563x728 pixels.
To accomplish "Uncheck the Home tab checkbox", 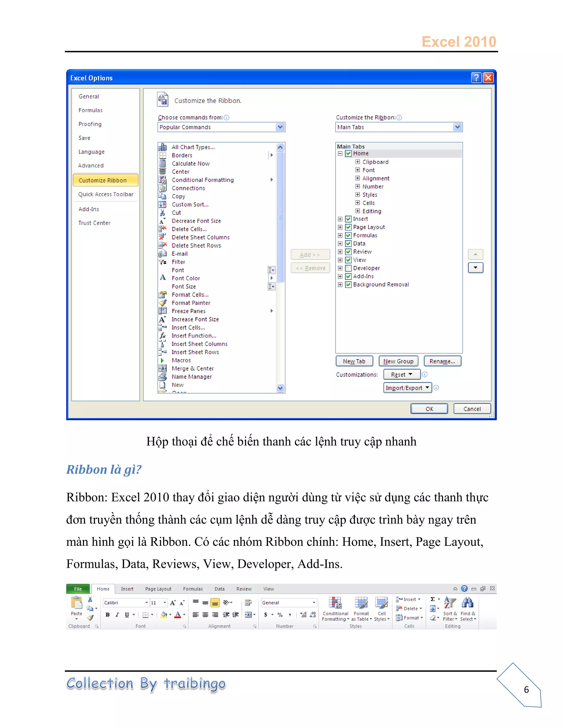I will (x=348, y=153).
